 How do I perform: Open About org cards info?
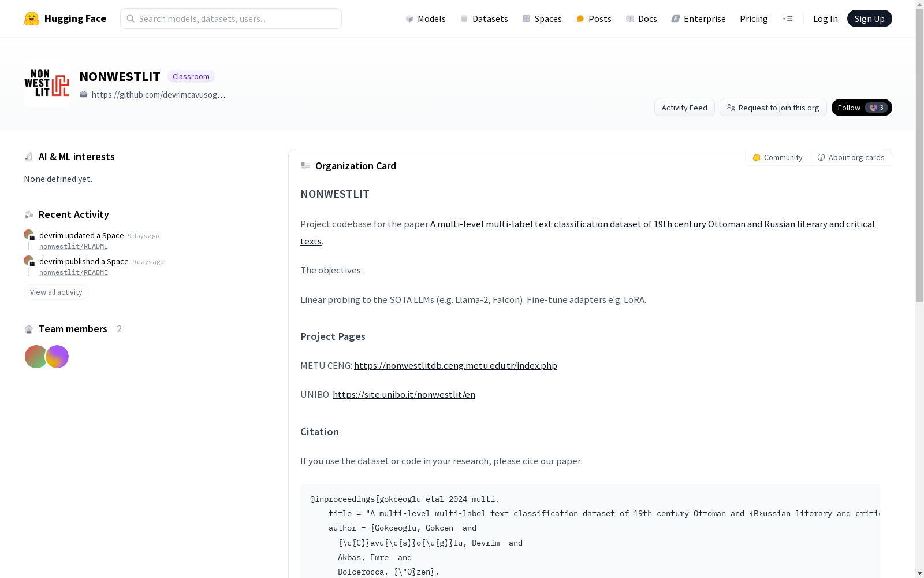click(x=851, y=157)
